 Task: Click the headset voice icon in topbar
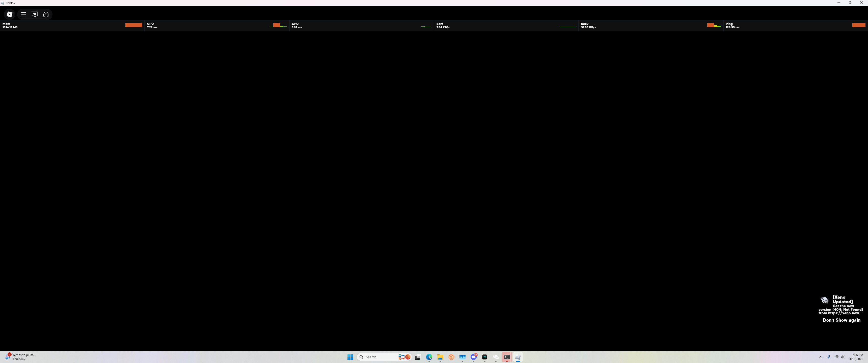pyautogui.click(x=46, y=14)
